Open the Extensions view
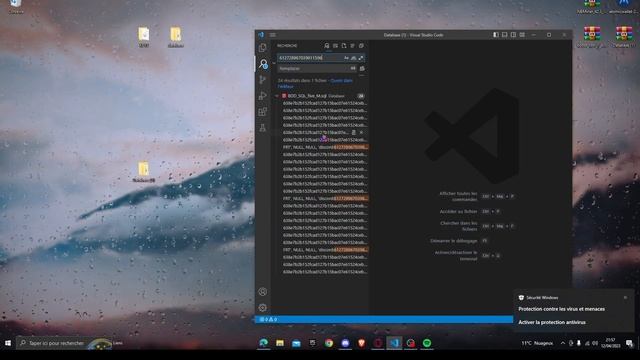Image resolution: width=640 pixels, height=360 pixels. tap(263, 112)
